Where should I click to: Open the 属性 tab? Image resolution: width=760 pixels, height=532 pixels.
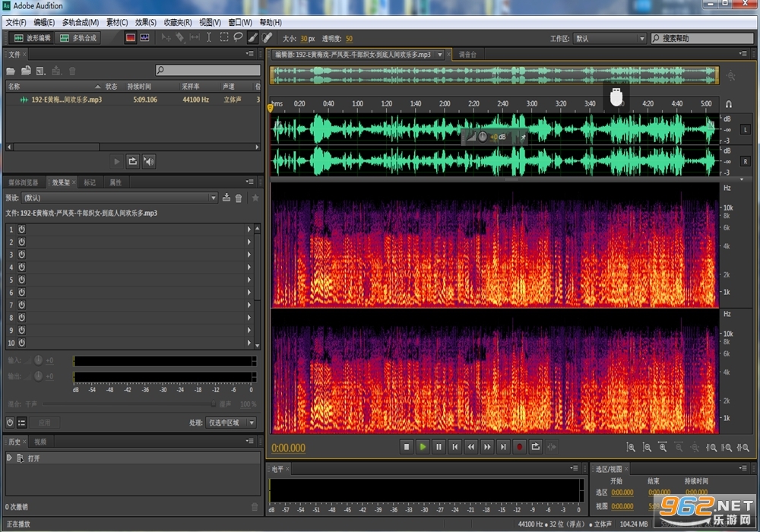(116, 182)
